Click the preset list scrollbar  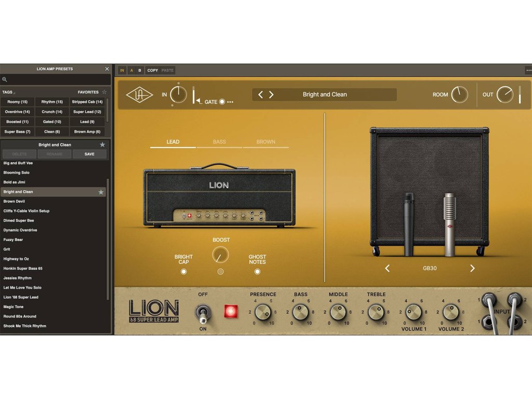pyautogui.click(x=108, y=239)
